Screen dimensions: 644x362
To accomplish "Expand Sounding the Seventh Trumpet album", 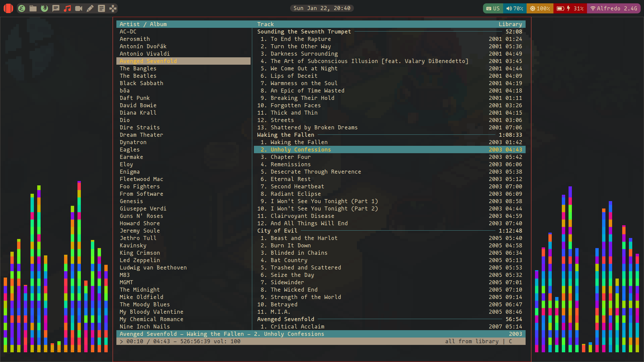I will click(305, 32).
